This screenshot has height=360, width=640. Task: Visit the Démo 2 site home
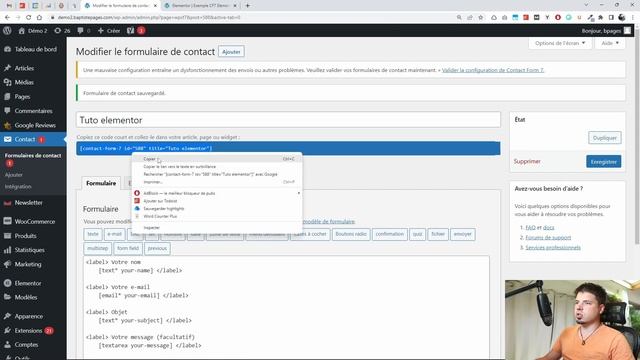pos(33,31)
